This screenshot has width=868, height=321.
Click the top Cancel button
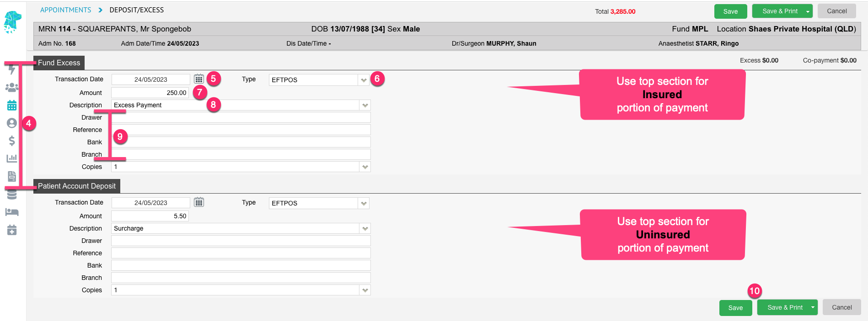[837, 11]
